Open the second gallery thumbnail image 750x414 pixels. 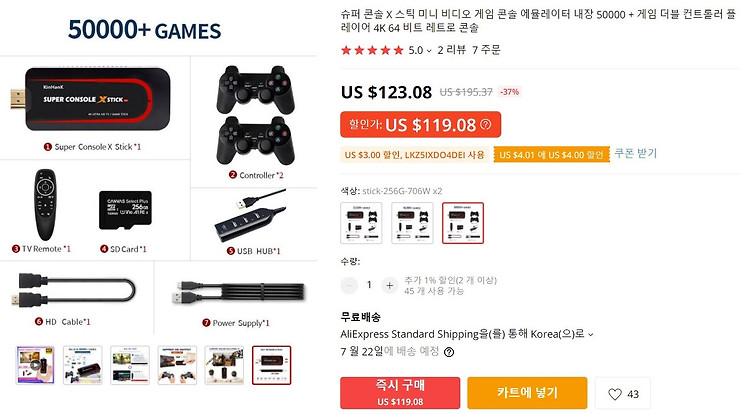[x=83, y=365]
